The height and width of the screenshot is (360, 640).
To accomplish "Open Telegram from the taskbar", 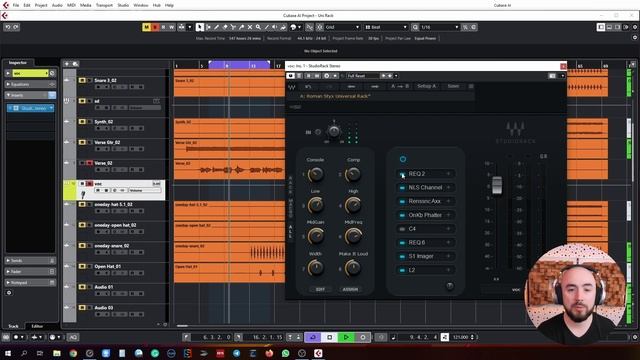I will 236,353.
